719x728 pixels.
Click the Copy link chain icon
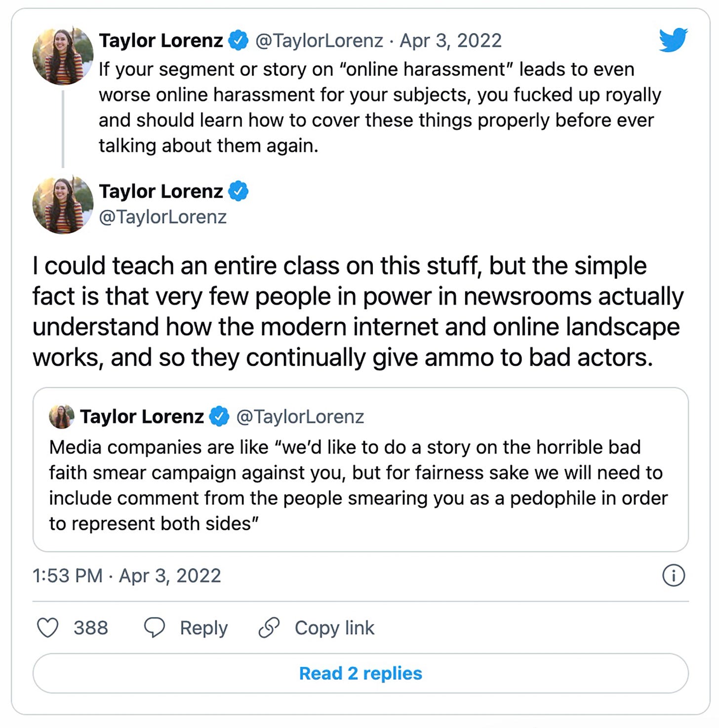[x=267, y=628]
